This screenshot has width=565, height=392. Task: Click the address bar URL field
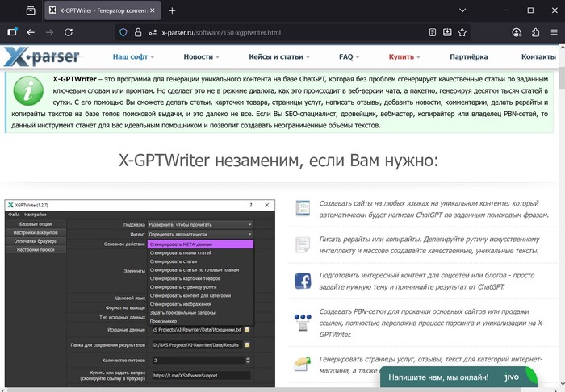coord(292,32)
